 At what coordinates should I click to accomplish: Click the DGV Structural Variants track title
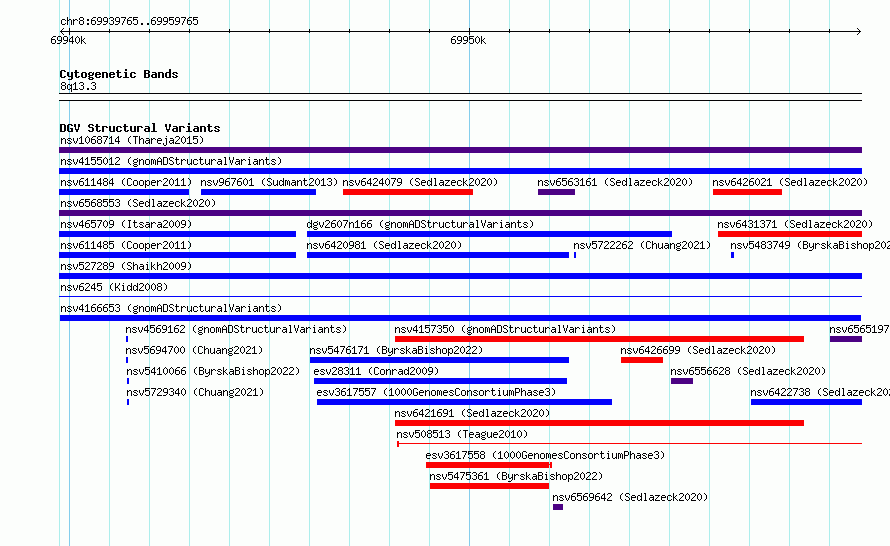point(140,128)
